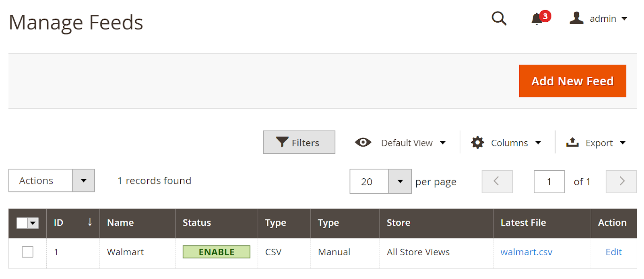This screenshot has height=279, width=644.
Task: Click the CSV type cell
Action: (273, 252)
